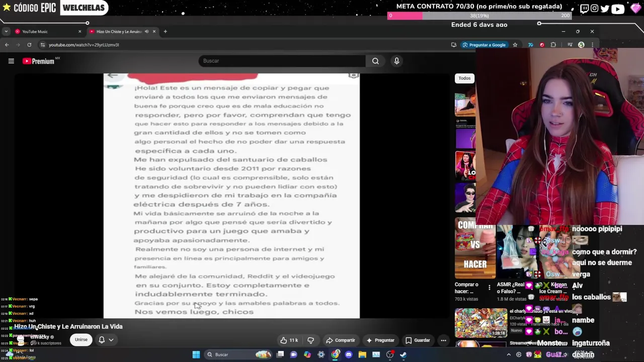
Task: Open the Chrome profile avatar
Action: 581,45
